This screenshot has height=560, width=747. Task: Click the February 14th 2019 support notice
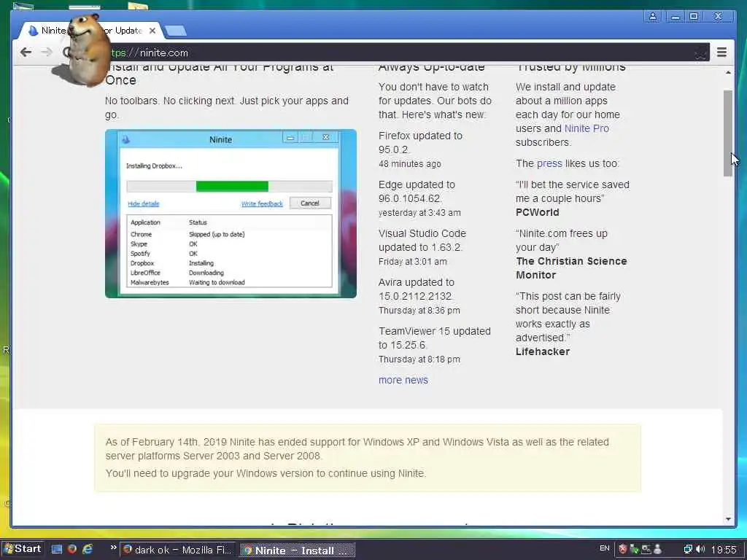368,458
